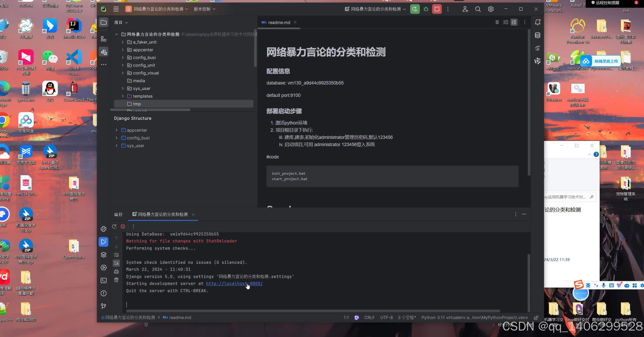Viewport: 644px width, 337px height.
Task: Open the Terminal tool window in left sidebar
Action: 103,281
